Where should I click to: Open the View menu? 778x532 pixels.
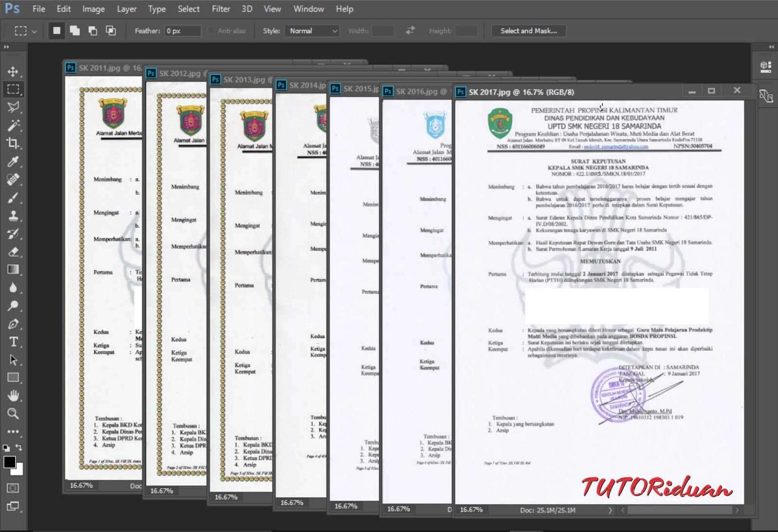tap(272, 9)
